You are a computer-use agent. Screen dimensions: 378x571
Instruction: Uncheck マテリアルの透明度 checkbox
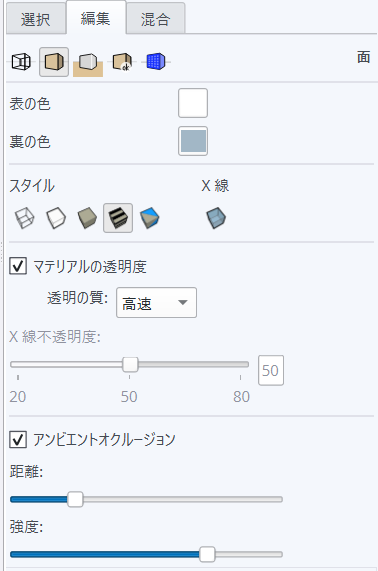(18, 266)
